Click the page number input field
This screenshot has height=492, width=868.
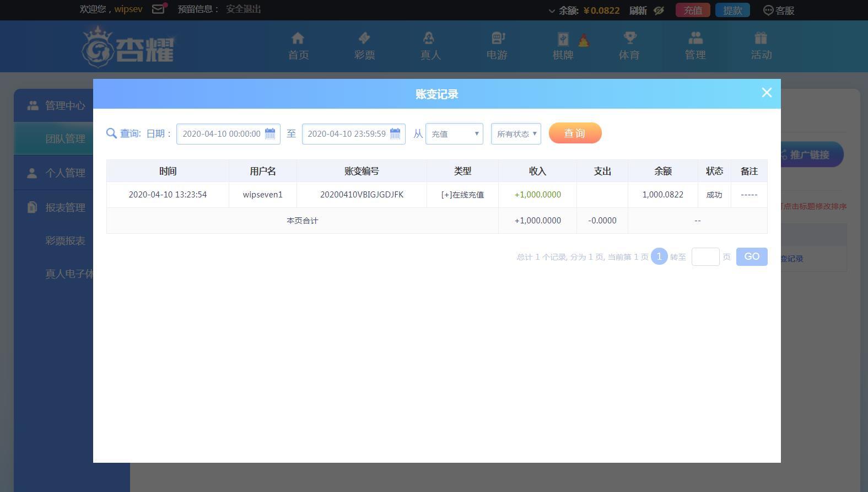705,256
